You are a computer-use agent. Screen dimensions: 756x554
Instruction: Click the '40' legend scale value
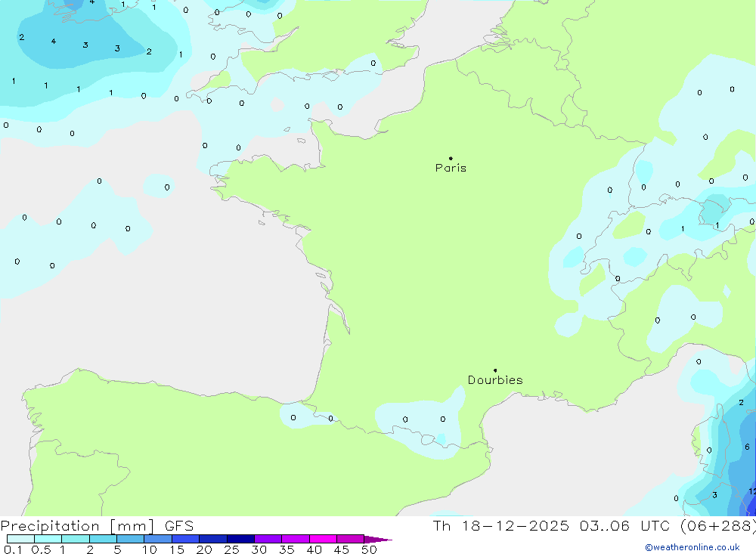click(314, 549)
